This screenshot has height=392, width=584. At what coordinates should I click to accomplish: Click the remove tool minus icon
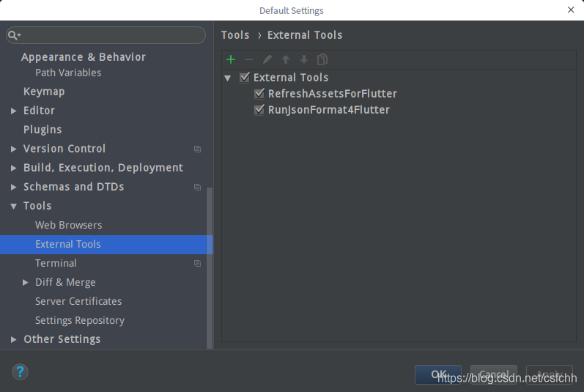[x=249, y=59]
